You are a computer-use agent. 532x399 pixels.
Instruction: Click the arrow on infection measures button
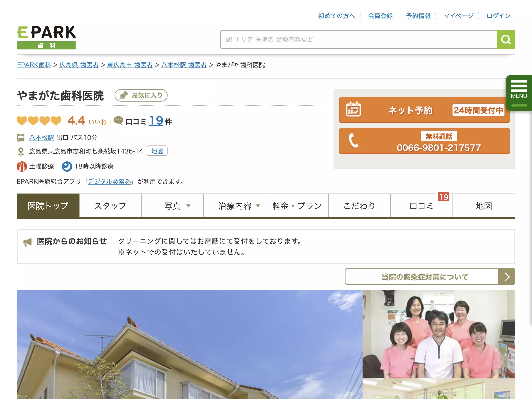click(x=507, y=277)
